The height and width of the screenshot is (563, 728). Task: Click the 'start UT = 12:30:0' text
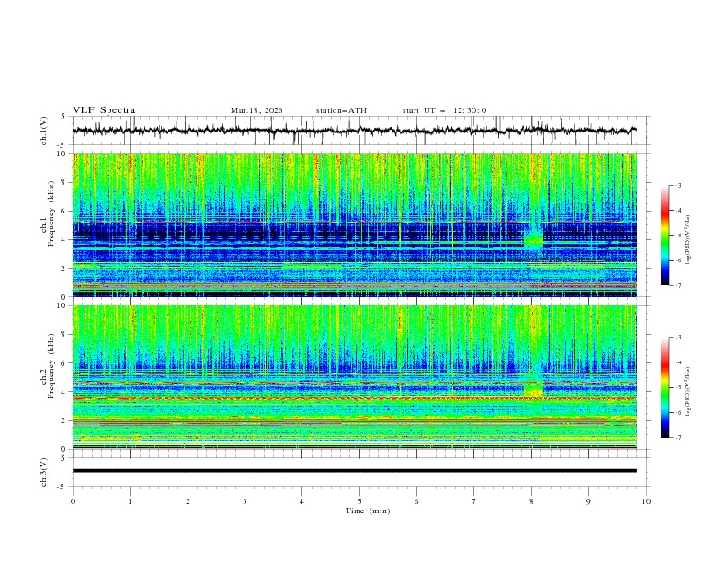tap(444, 110)
